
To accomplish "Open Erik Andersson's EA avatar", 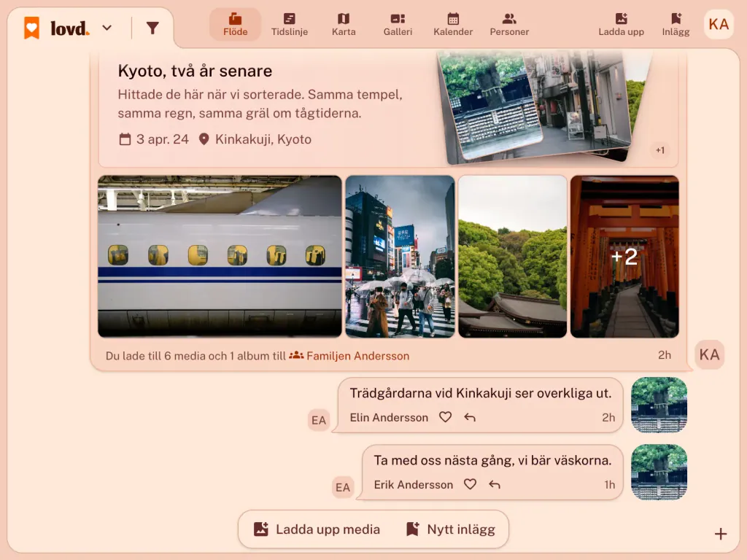I will tap(343, 487).
